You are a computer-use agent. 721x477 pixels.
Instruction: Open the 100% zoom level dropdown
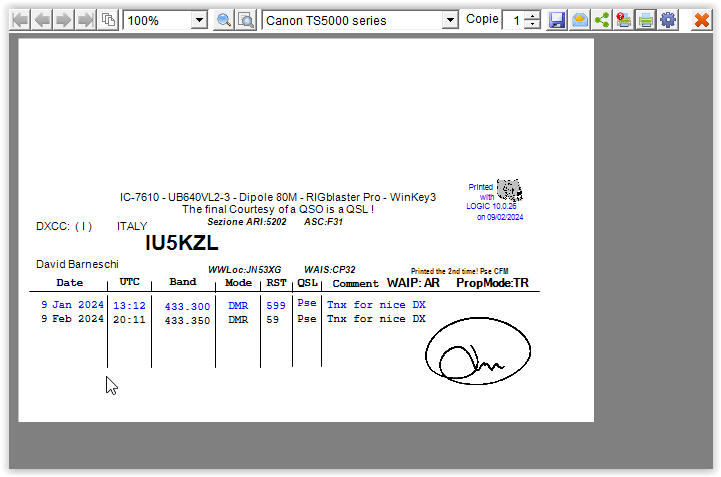[x=198, y=20]
